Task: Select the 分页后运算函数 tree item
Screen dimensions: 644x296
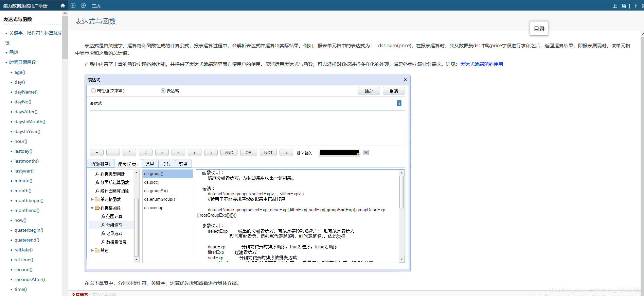Action: click(x=114, y=182)
